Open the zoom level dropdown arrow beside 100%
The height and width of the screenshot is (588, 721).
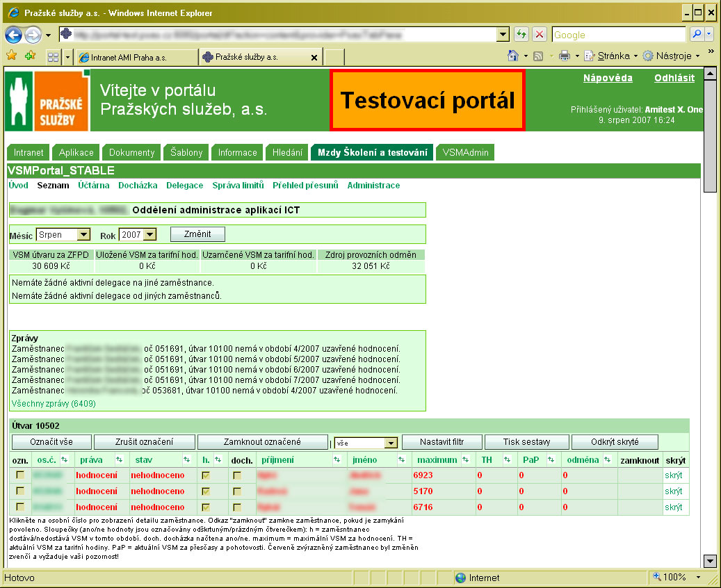coord(698,577)
